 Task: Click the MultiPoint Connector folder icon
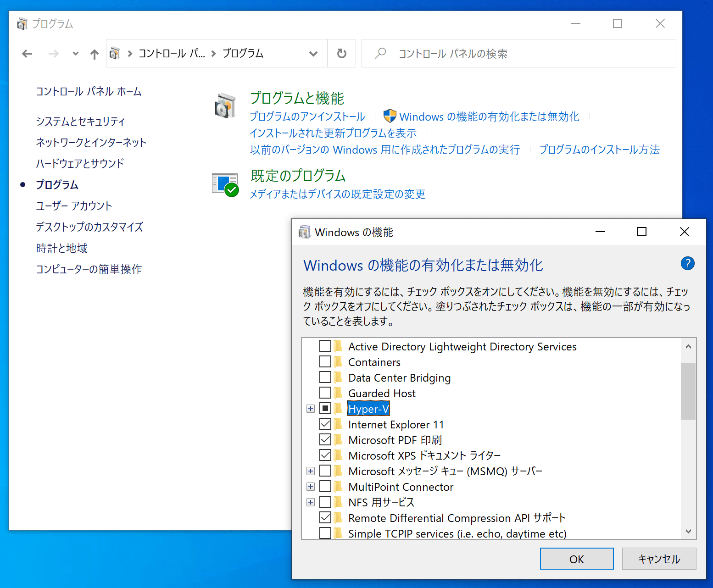[x=338, y=486]
